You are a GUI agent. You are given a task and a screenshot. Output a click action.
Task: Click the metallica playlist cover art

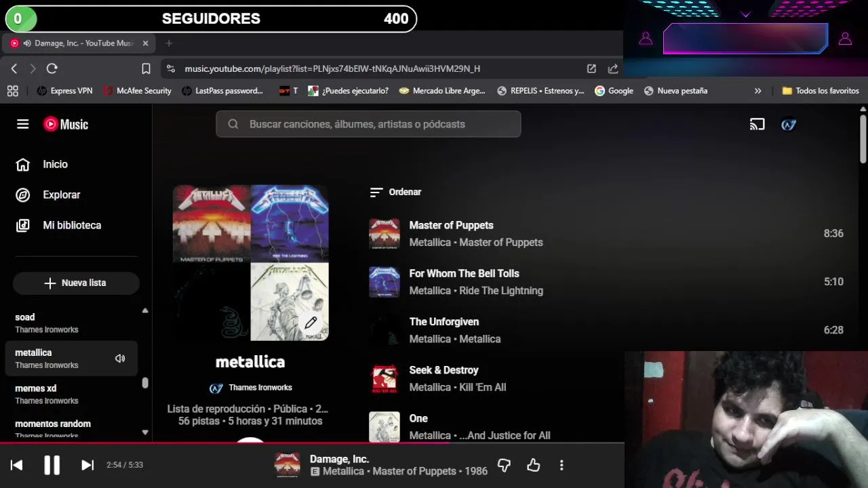pos(250,263)
